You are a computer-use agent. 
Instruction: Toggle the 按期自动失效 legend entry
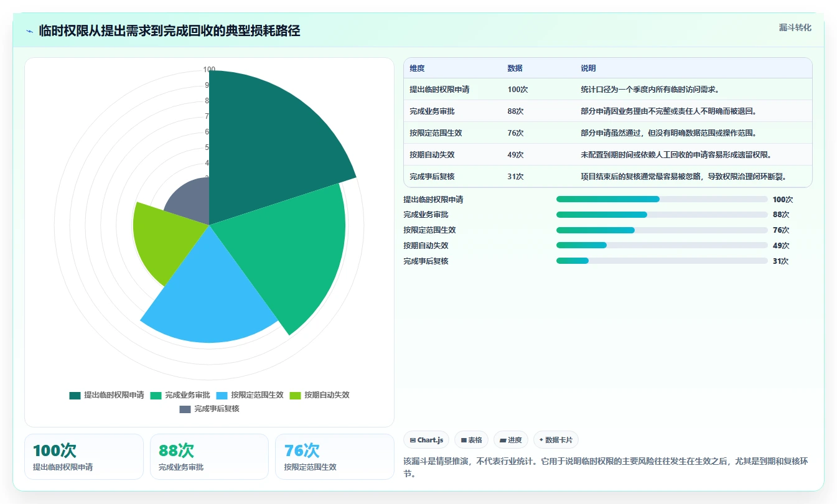point(319,395)
